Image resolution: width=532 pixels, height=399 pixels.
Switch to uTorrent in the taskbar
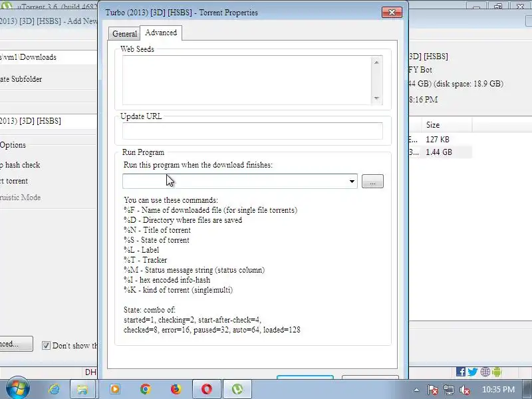coord(237,389)
